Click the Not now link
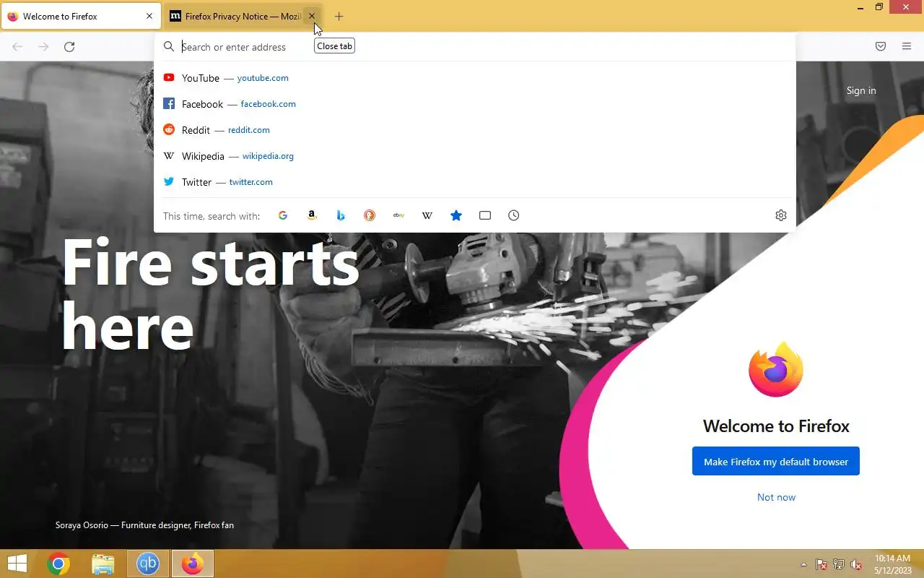924x578 pixels. pyautogui.click(x=776, y=497)
